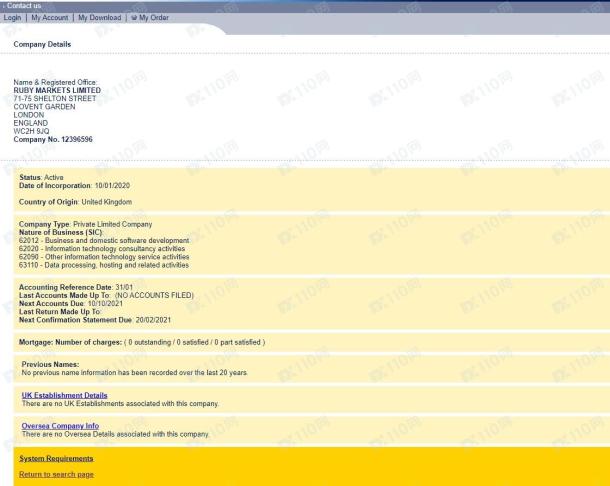Open UK Establishment Details link
This screenshot has height=486, width=610.
point(65,395)
